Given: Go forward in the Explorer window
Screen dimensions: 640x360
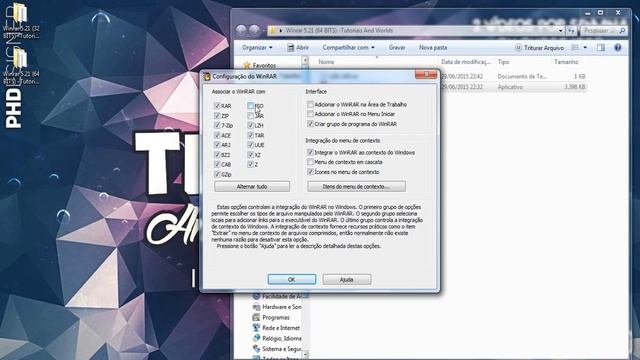Looking at the screenshot, I should pos(254,30).
